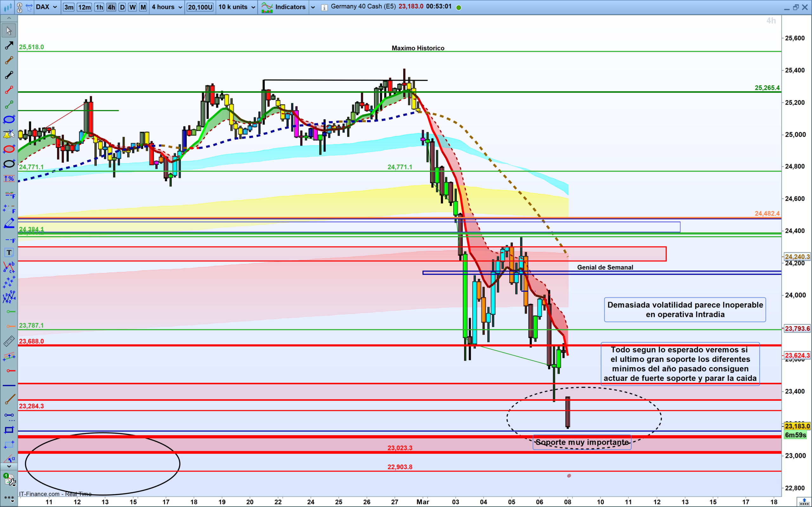Open the 10 k units dropdown
This screenshot has height=507, width=812.
point(237,7)
